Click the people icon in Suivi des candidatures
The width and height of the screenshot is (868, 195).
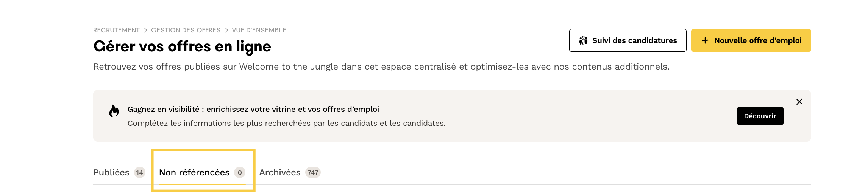(x=583, y=40)
